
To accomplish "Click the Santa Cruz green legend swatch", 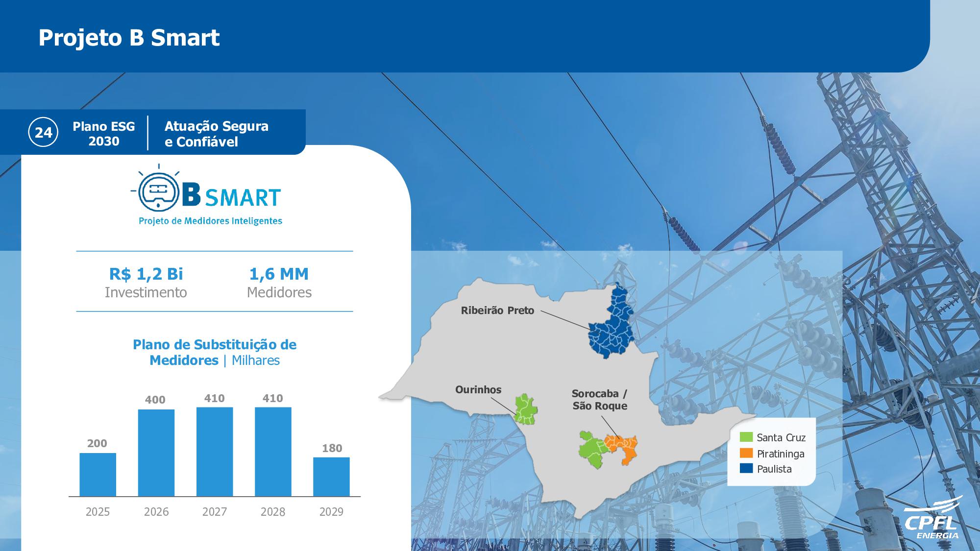I will click(746, 437).
